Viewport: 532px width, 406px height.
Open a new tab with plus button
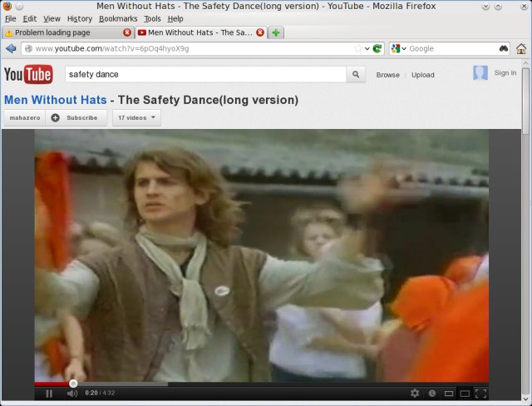[276, 32]
